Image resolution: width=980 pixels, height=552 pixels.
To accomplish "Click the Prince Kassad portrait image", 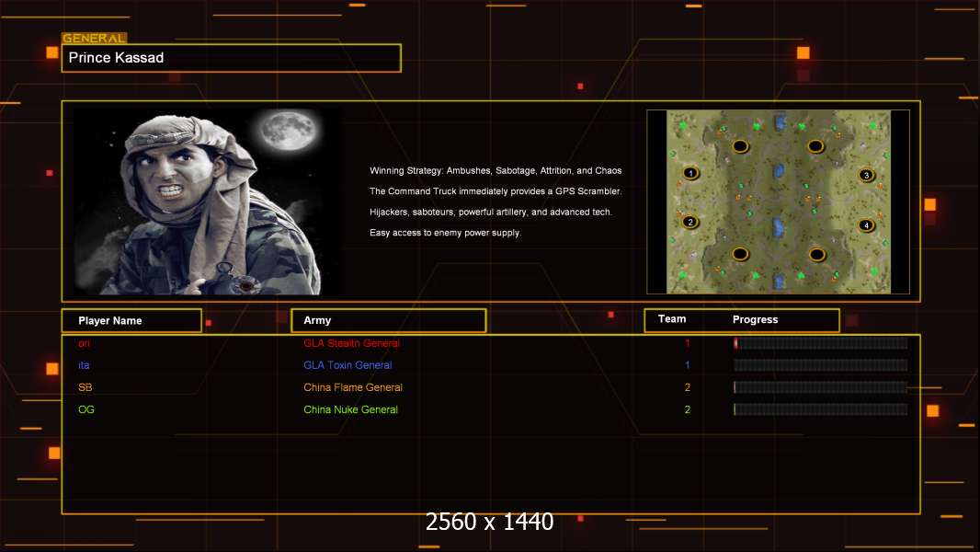I will 207,201.
